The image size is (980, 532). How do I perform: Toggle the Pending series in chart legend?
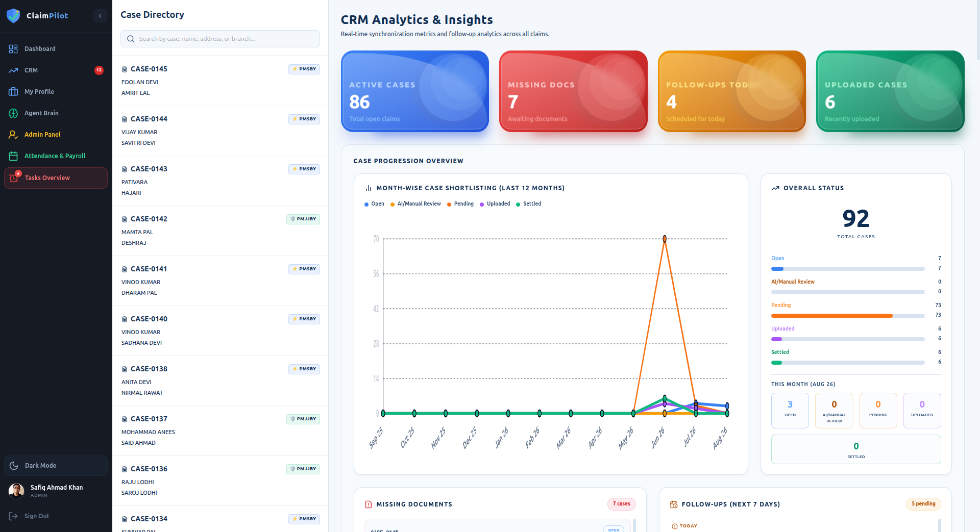pyautogui.click(x=460, y=204)
